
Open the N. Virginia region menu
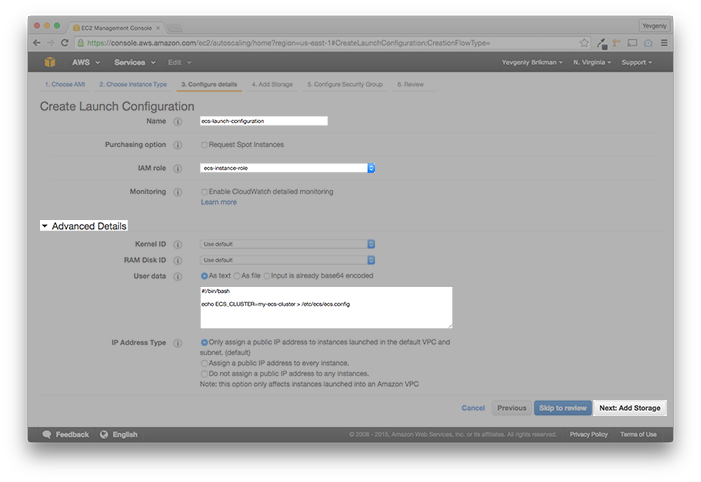[x=592, y=62]
